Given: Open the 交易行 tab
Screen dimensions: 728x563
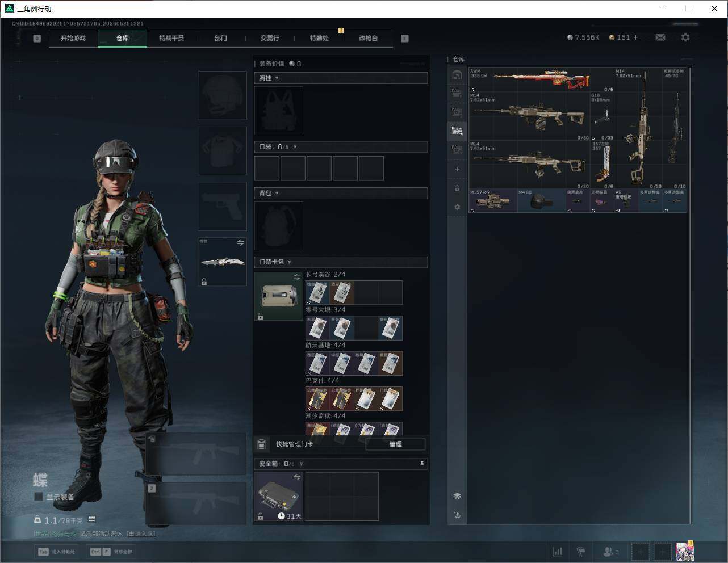Looking at the screenshot, I should [x=270, y=38].
